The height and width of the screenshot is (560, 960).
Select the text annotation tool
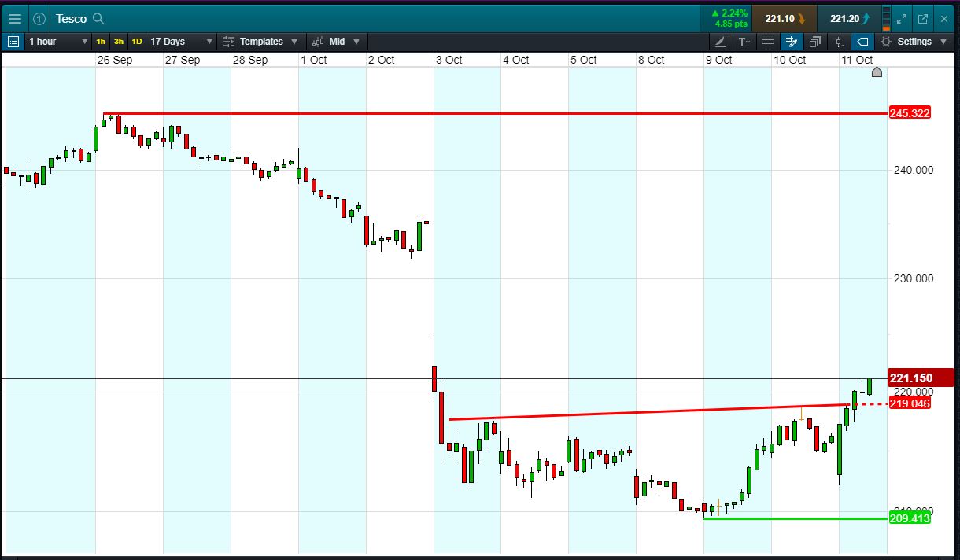(x=744, y=41)
